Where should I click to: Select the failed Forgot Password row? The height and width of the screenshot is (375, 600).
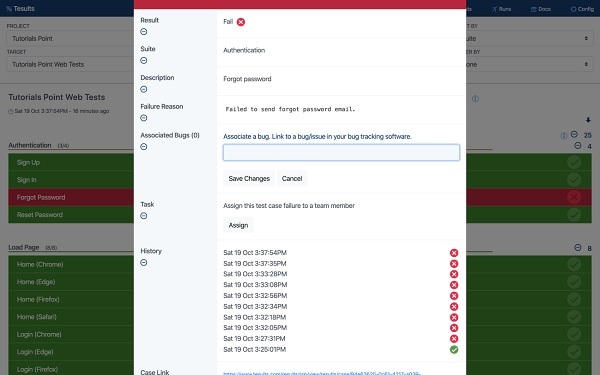coord(71,197)
